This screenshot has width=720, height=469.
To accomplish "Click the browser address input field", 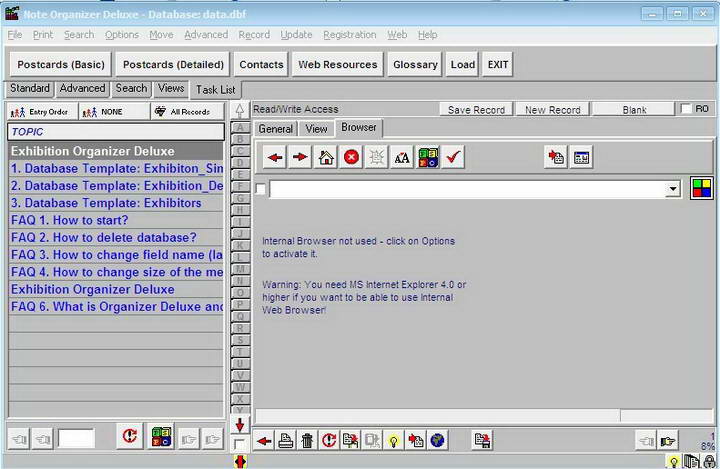I will tap(467, 189).
